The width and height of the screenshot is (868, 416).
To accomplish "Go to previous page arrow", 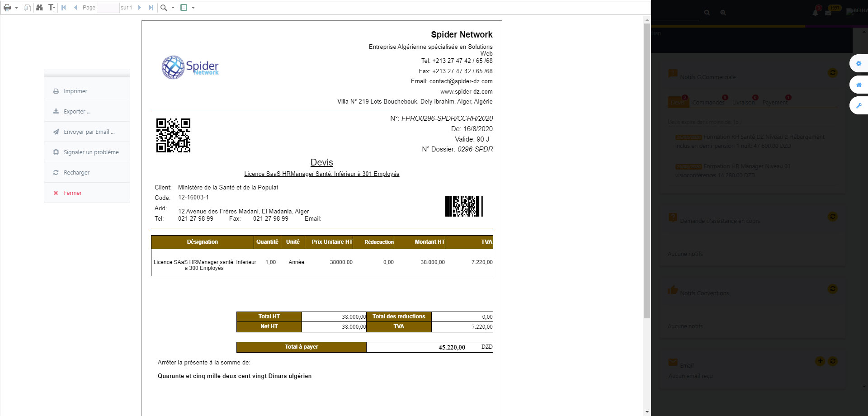I will [x=75, y=8].
